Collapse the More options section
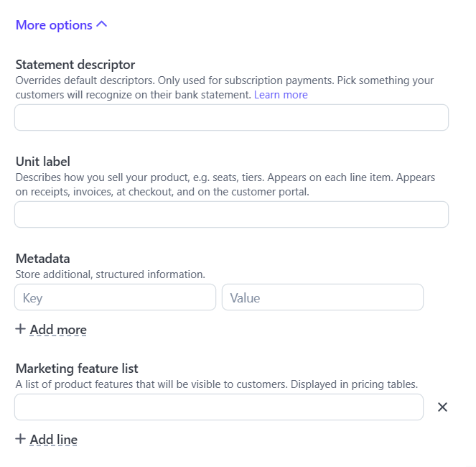The height and width of the screenshot is (467, 476). pyautogui.click(x=54, y=25)
